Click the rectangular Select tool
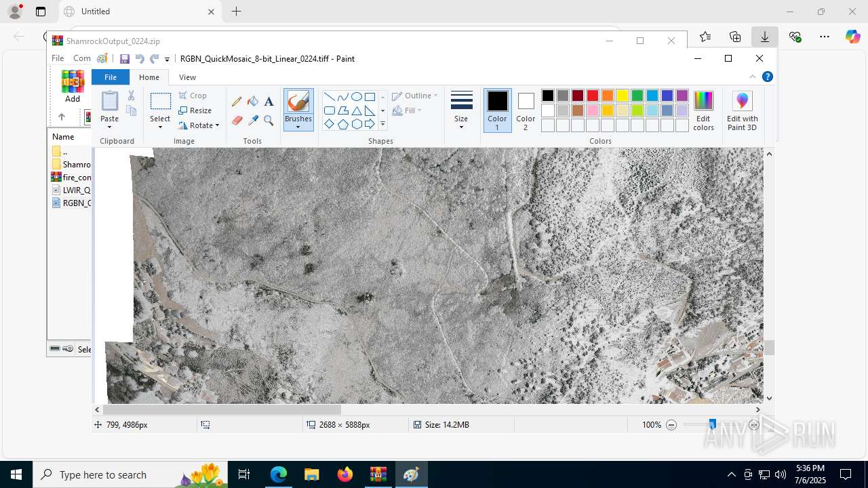Image resolution: width=868 pixels, height=488 pixels. pos(161,102)
